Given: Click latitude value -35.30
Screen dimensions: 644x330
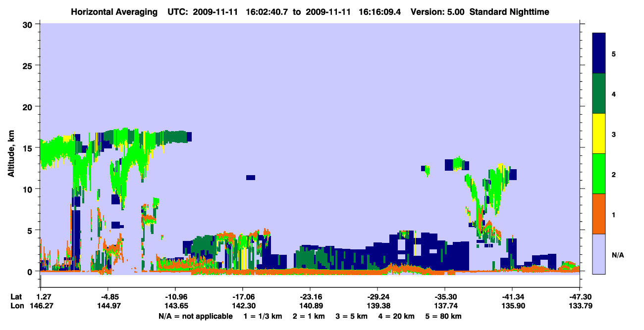Looking at the screenshot, I should pos(445,296).
